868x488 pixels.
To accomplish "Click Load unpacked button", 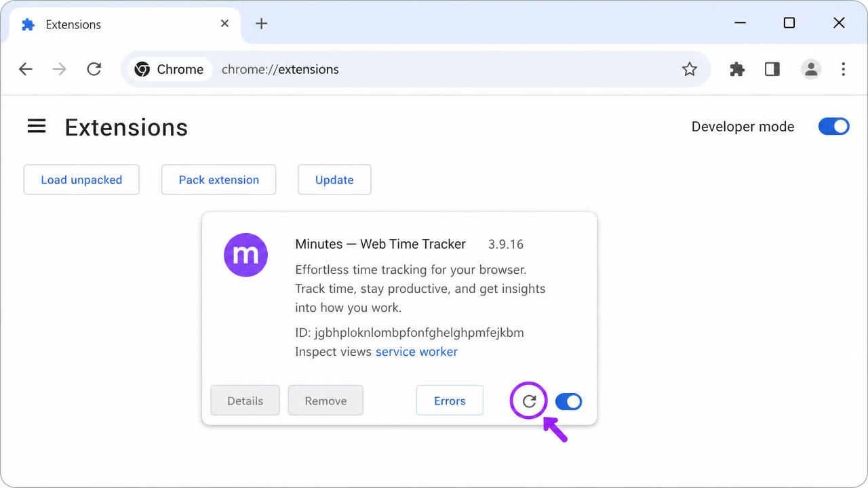I will pyautogui.click(x=81, y=180).
